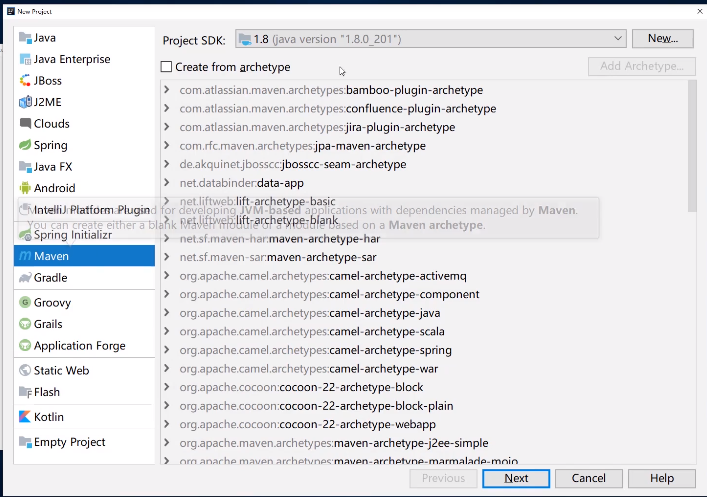
Task: Expand the camel-archetype-activemq node
Action: tap(167, 276)
